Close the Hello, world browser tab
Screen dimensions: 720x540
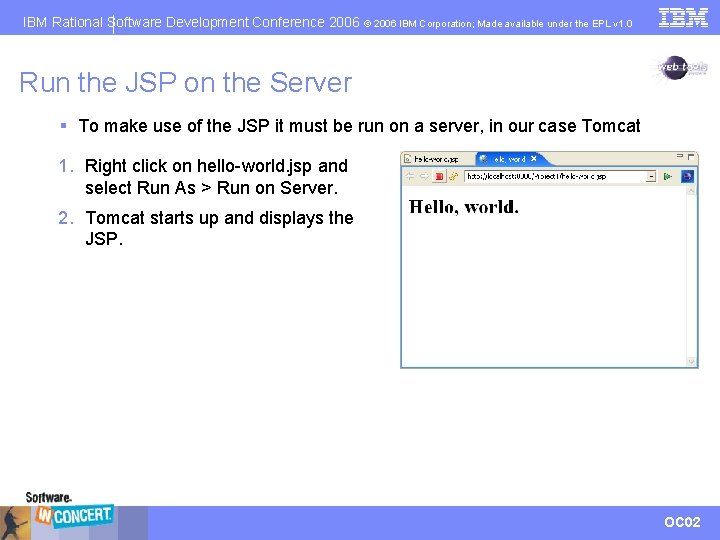tap(534, 158)
